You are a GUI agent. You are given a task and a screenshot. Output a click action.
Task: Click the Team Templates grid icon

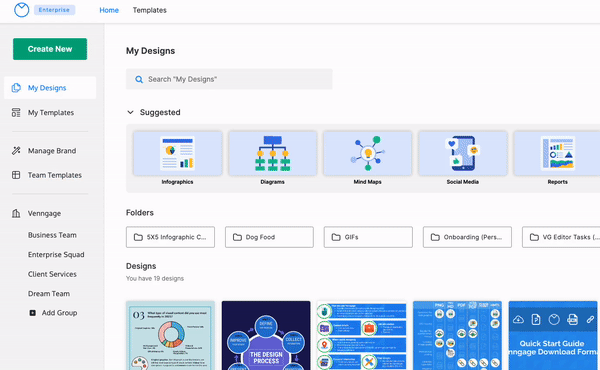tap(16, 175)
